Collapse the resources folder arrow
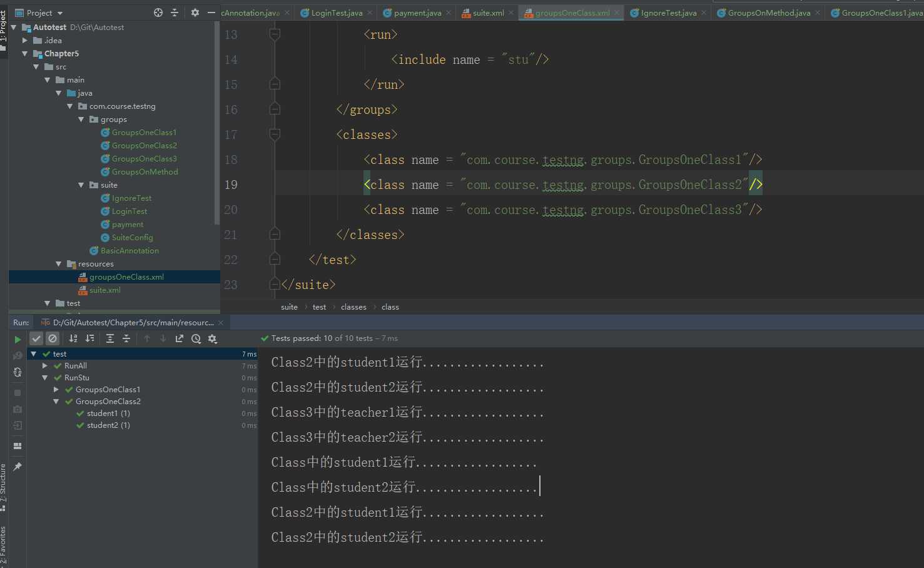Image resolution: width=924 pixels, height=568 pixels. point(59,264)
